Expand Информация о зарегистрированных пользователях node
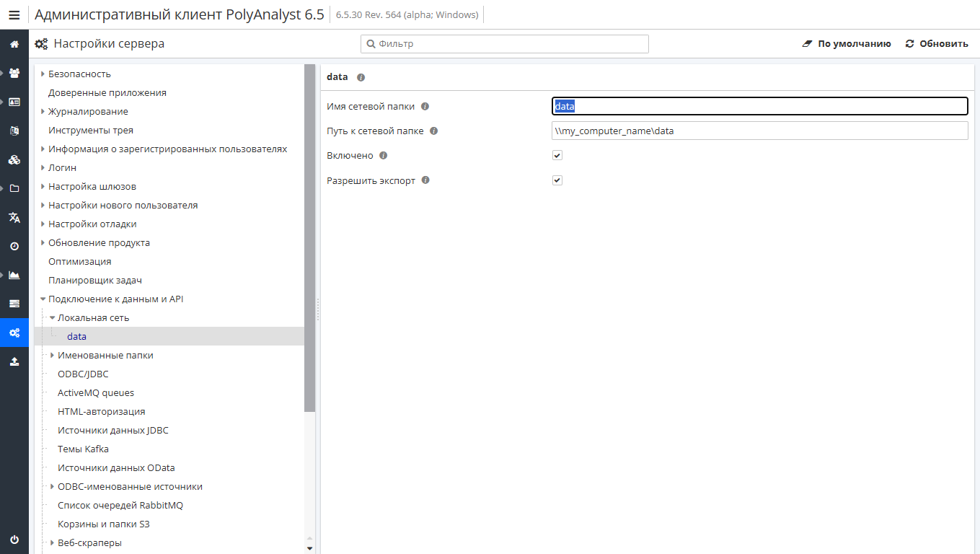This screenshot has width=980, height=554. 43,149
